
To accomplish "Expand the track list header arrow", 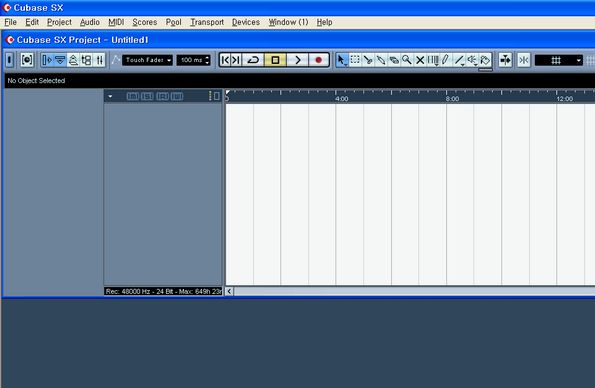I will click(110, 96).
